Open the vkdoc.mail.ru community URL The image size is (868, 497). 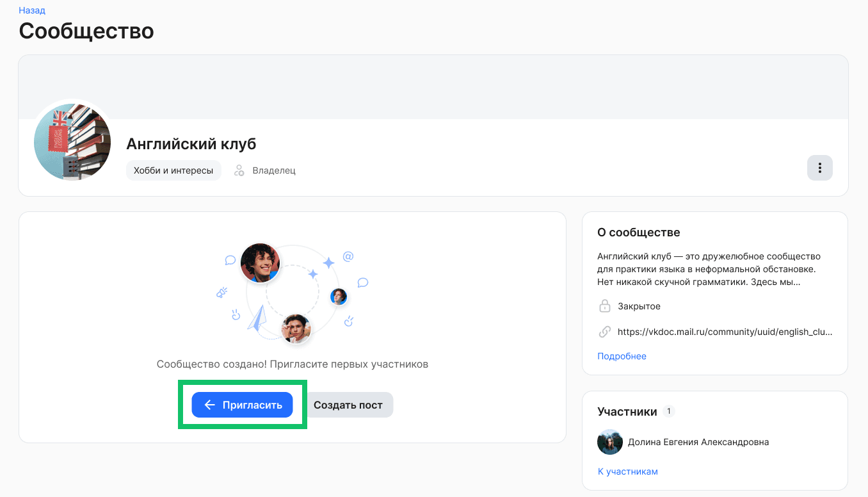(x=725, y=332)
